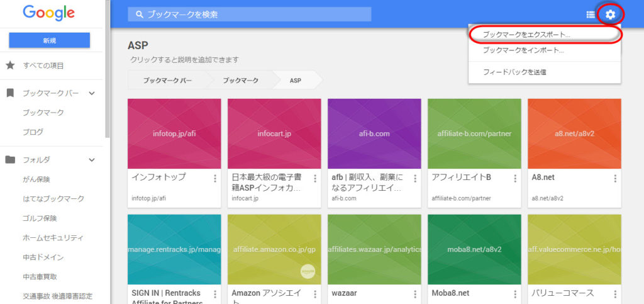This screenshot has width=644, height=304.
Task: Open the aff.valuecommerce.ne.jp thumbnail
Action: point(574,249)
